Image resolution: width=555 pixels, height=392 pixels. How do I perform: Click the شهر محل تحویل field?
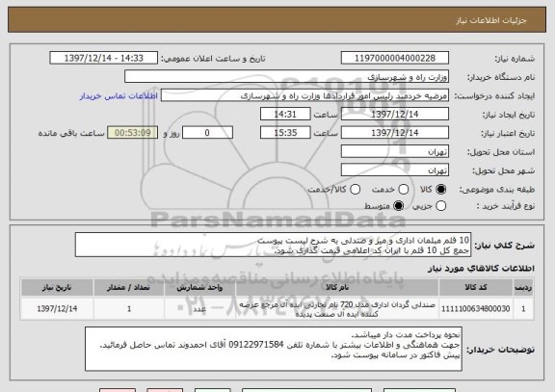(x=395, y=170)
